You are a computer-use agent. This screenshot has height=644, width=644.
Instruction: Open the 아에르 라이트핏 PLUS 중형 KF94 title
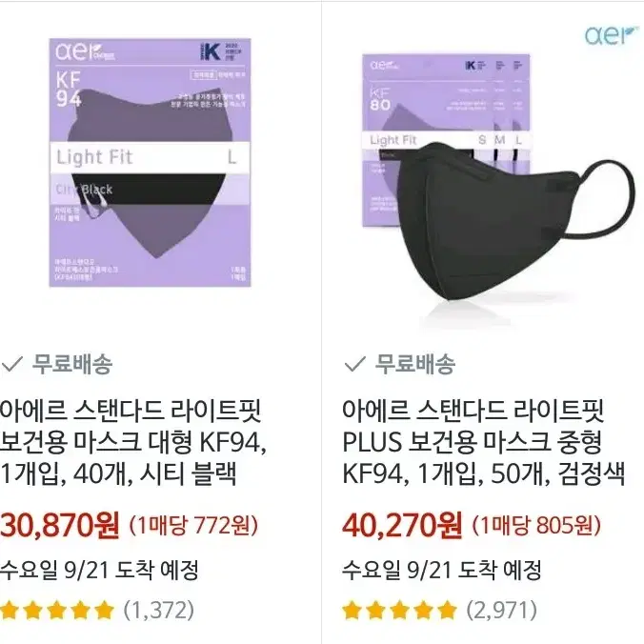tap(484, 442)
